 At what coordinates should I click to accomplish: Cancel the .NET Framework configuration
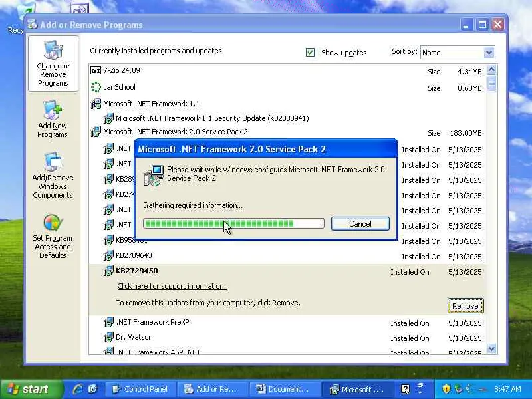(360, 224)
